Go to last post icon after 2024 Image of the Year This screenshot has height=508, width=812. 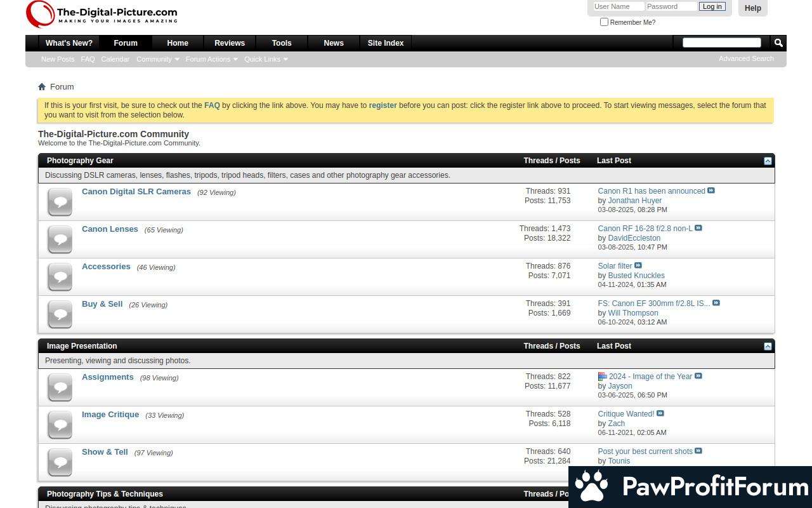(x=698, y=376)
